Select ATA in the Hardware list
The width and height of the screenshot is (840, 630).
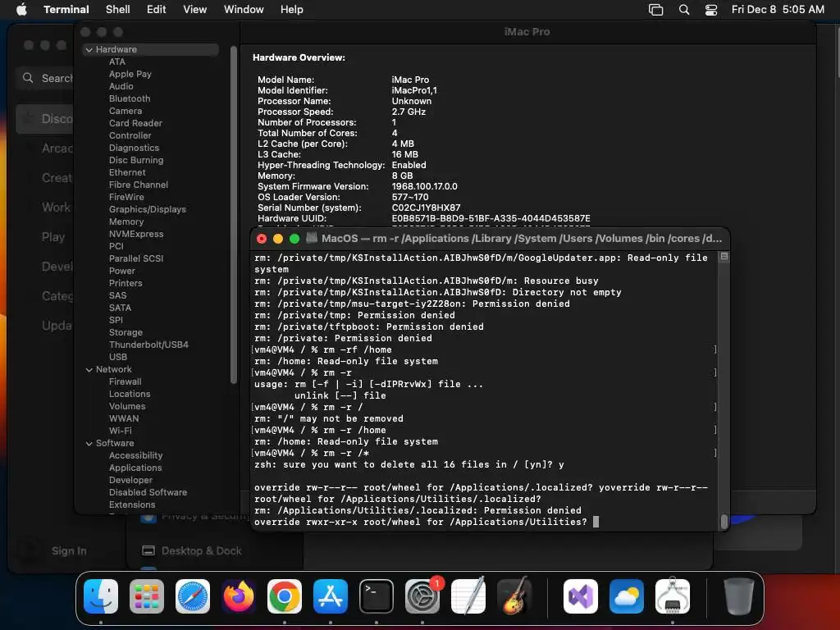[x=116, y=62]
